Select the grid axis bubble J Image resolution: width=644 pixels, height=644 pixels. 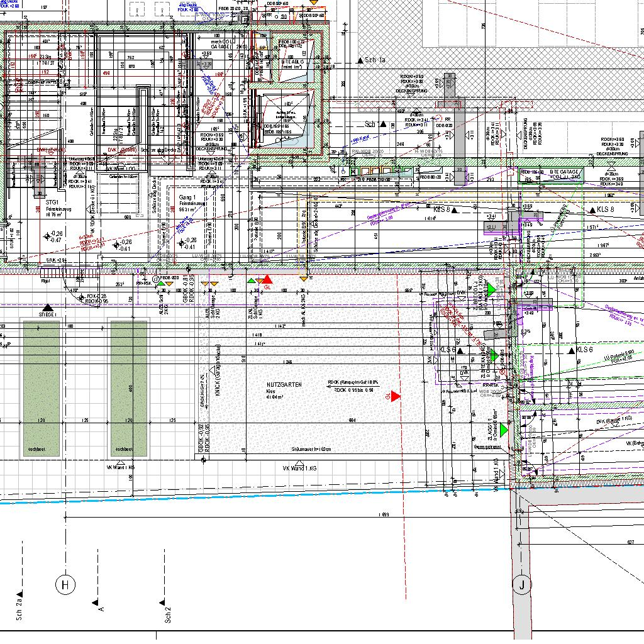point(521,585)
